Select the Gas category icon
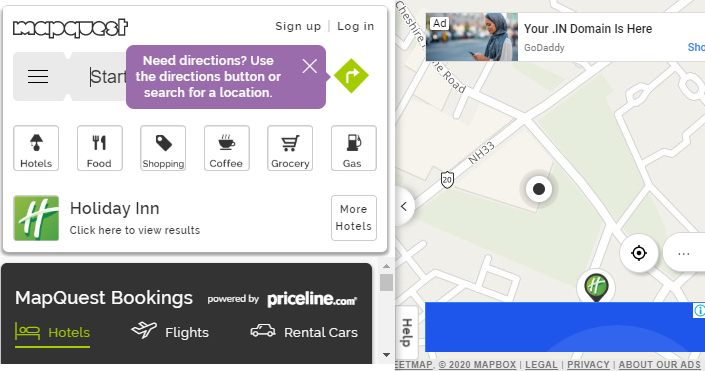 coord(353,148)
